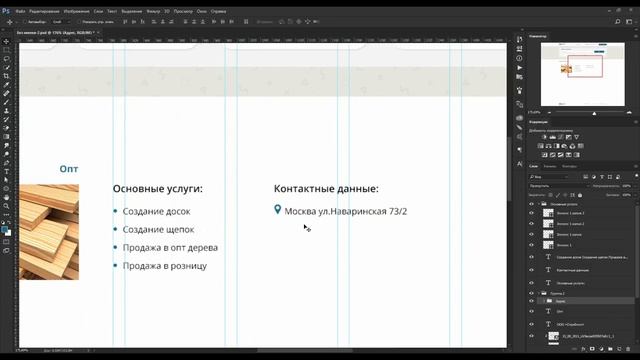Open the Фильтр menu
The image size is (640, 360).
153,11
